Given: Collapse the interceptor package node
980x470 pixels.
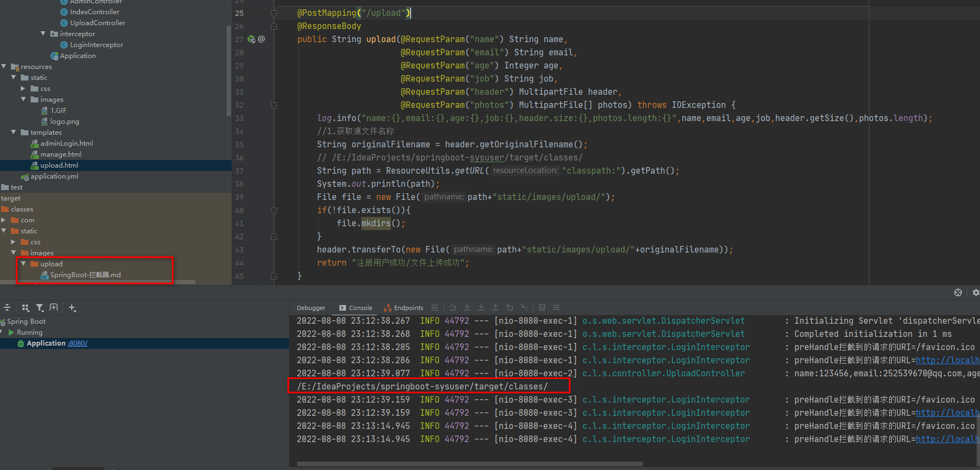Looking at the screenshot, I should [43, 33].
